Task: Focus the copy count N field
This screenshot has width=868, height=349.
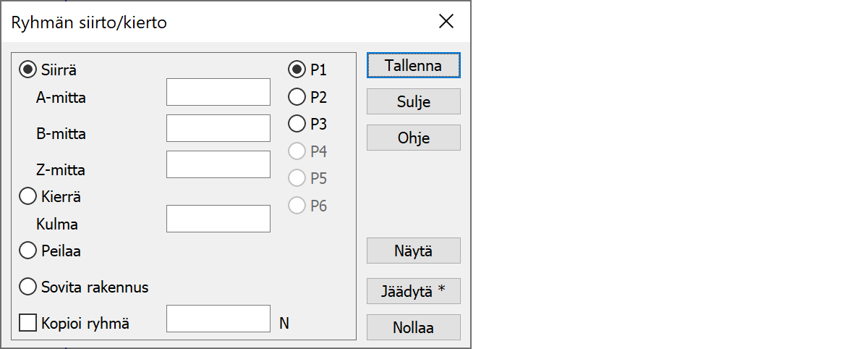Action: click(218, 319)
